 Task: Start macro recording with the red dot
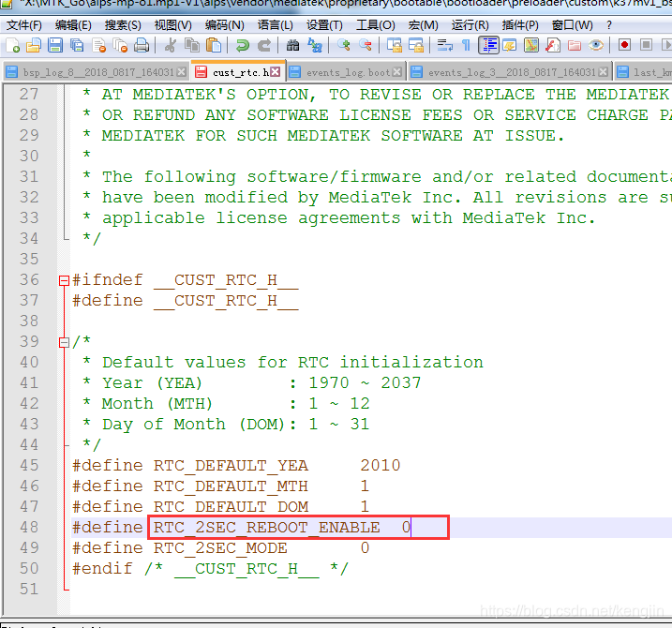[624, 45]
